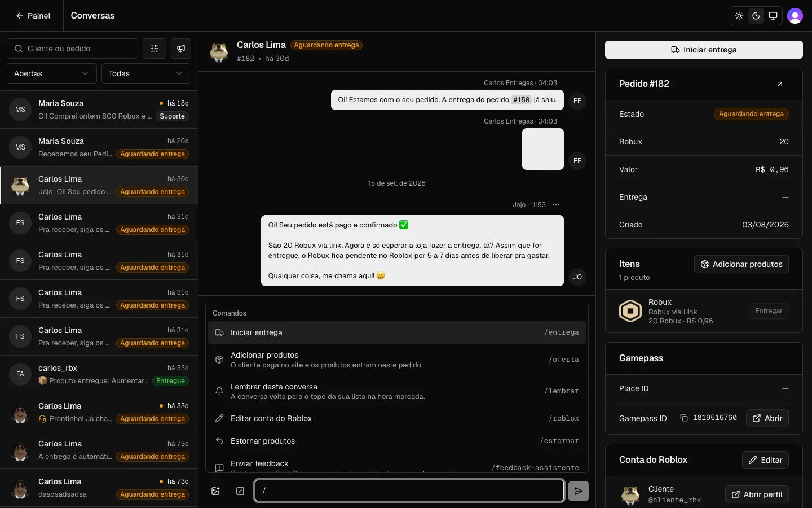
Task: Select Iniciar entrega command
Action: [x=397, y=332]
